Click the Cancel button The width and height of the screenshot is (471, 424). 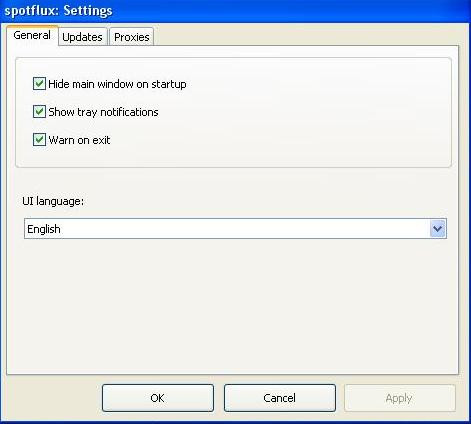[280, 398]
